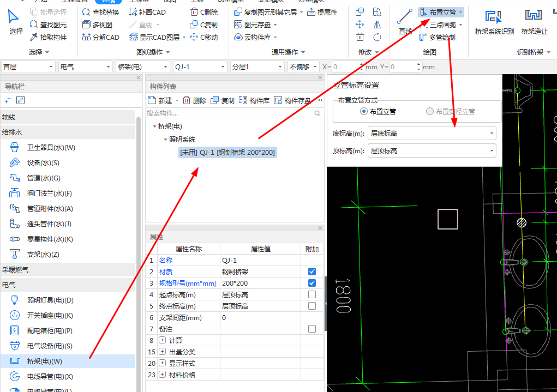Click the copy icon in 修改 group
557x392 pixels.
(360, 13)
